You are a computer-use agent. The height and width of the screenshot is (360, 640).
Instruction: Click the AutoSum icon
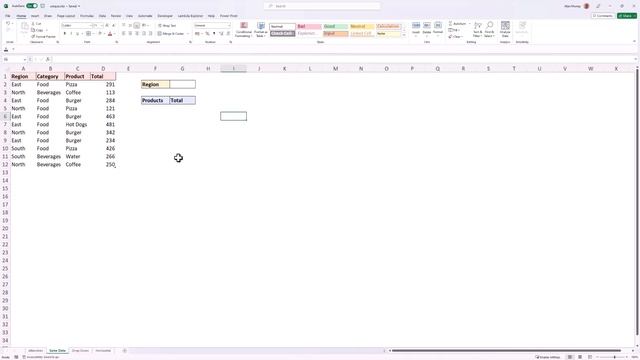451,24
